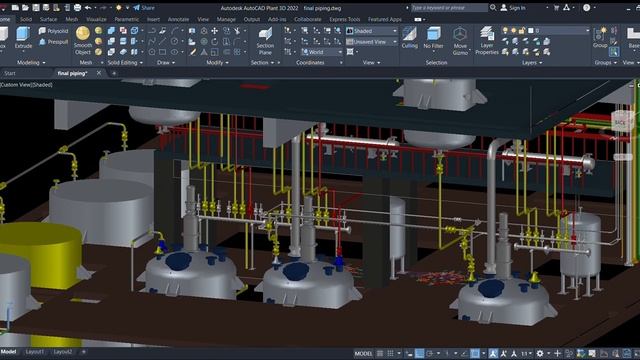Click the search magnifier icon
Image resolution: width=640 pixels, height=360 pixels.
pos(493,7)
